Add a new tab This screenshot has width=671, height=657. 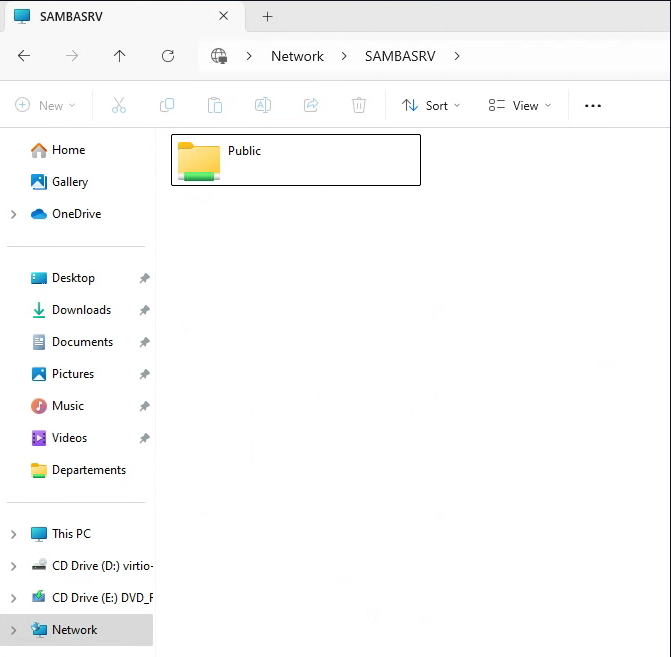pyautogui.click(x=267, y=16)
